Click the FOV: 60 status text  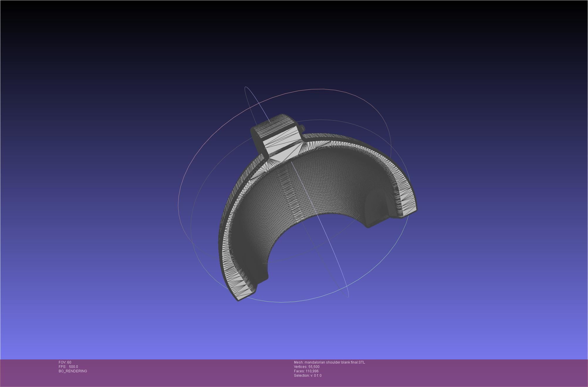[65, 362]
